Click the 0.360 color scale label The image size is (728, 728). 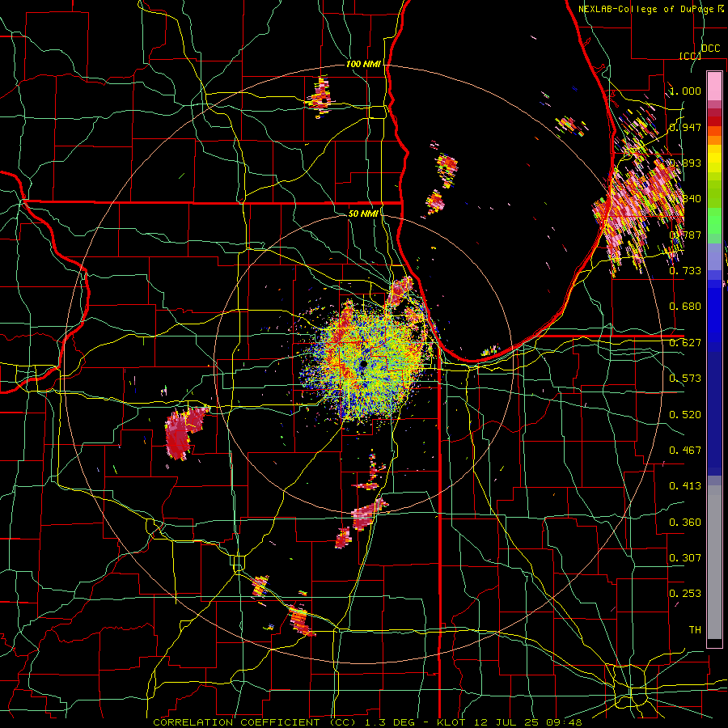[x=685, y=523]
